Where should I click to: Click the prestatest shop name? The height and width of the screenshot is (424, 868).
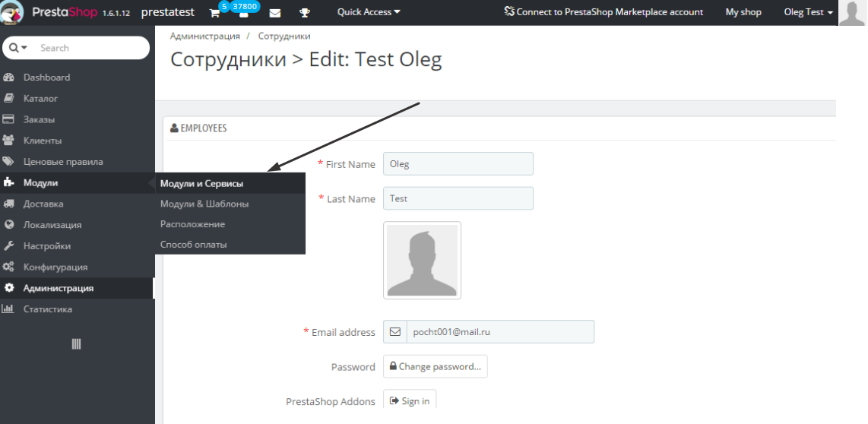[x=168, y=11]
